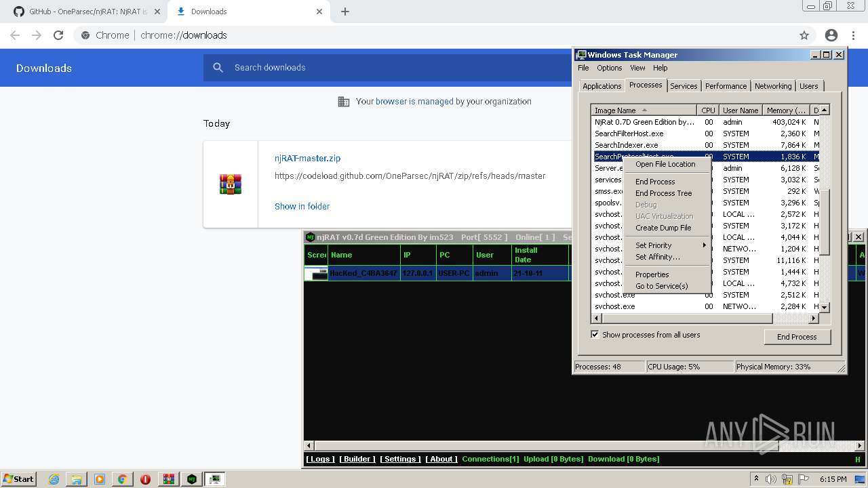The height and width of the screenshot is (488, 868).
Task: Launch Windows Media Player from taskbar
Action: coord(100,479)
